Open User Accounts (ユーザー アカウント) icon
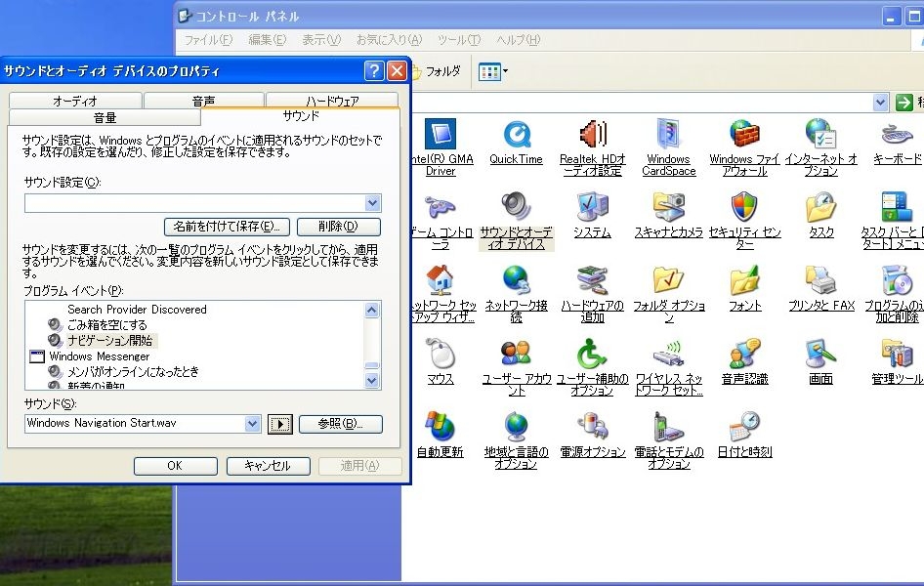The image size is (924, 586). click(517, 354)
